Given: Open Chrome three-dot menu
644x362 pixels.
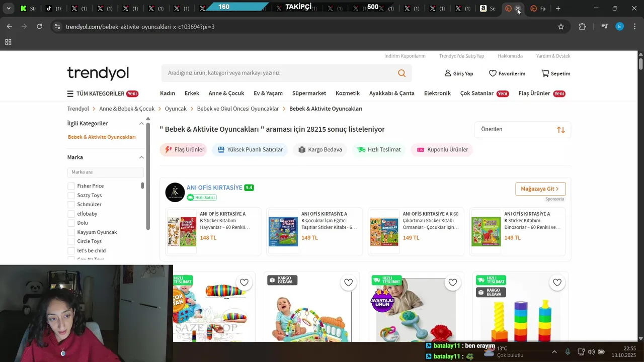Looking at the screenshot, I should click(635, 27).
